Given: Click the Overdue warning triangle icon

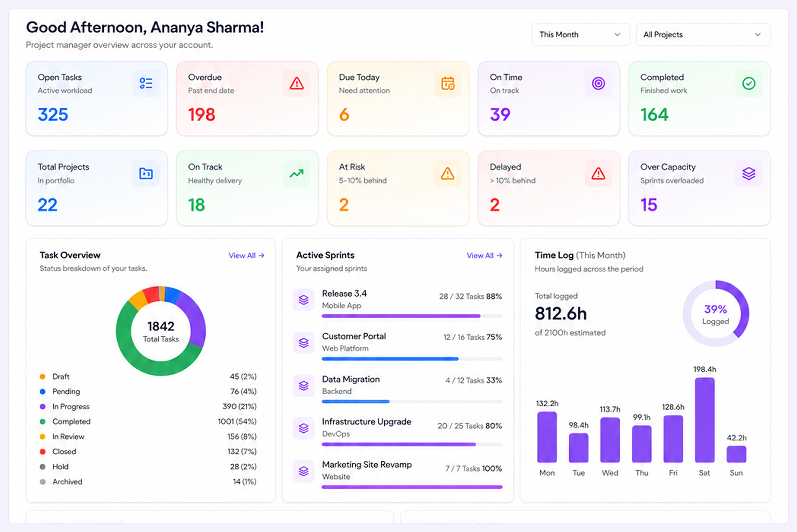Looking at the screenshot, I should (x=297, y=83).
